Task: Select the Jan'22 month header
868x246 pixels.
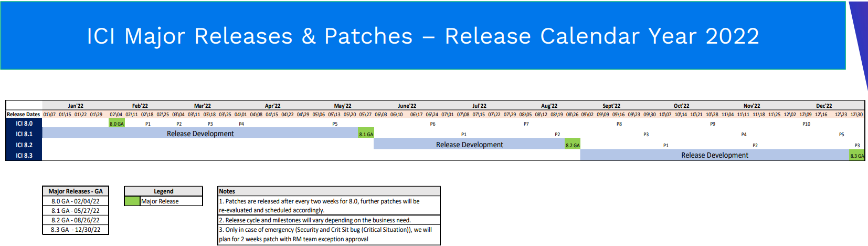Action: (76, 106)
